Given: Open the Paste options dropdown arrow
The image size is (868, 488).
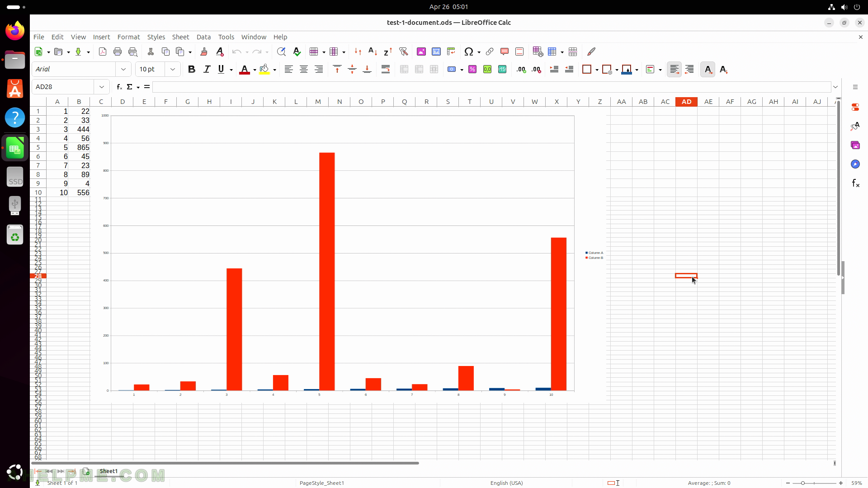Looking at the screenshot, I should point(190,52).
